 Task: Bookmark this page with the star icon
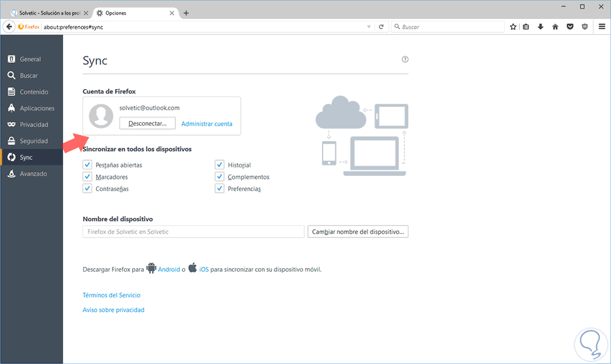click(x=513, y=27)
